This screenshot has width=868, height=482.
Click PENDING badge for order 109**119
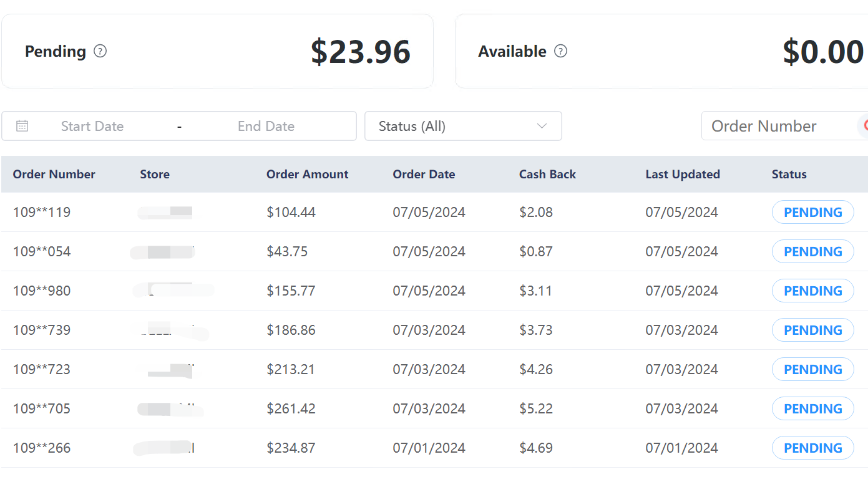click(x=812, y=212)
